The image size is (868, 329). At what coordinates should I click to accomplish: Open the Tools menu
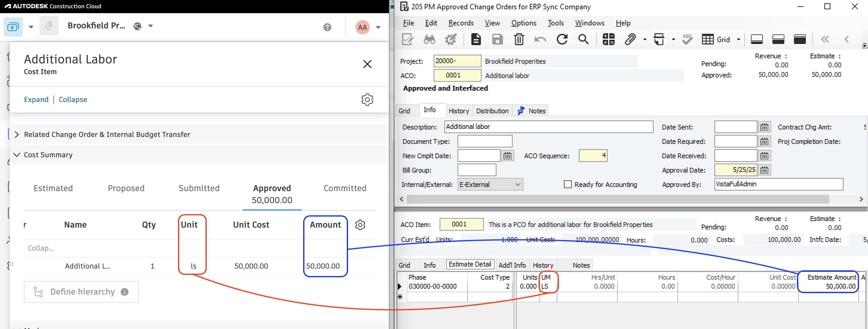coord(556,23)
